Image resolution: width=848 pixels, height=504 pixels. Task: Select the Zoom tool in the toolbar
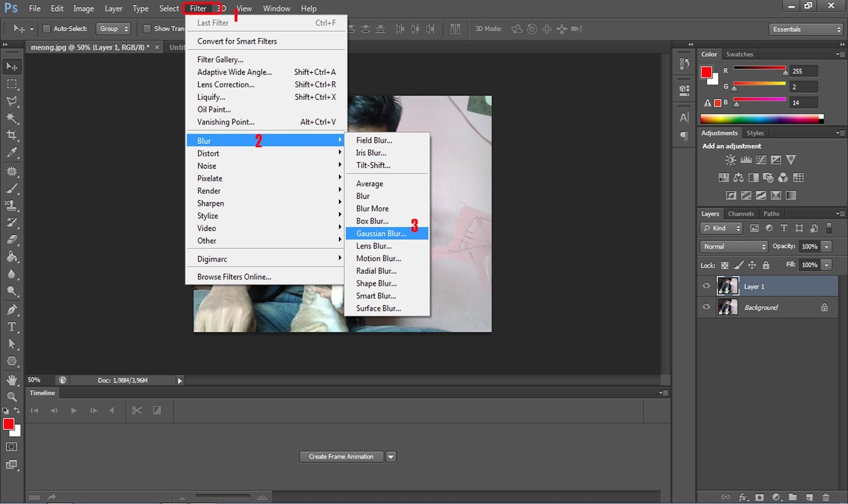click(x=12, y=396)
